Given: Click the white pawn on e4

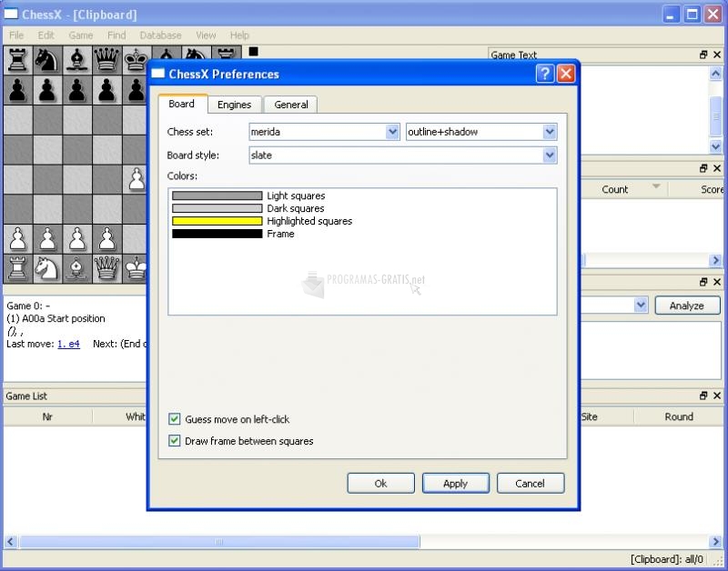Looking at the screenshot, I should pyautogui.click(x=136, y=179).
